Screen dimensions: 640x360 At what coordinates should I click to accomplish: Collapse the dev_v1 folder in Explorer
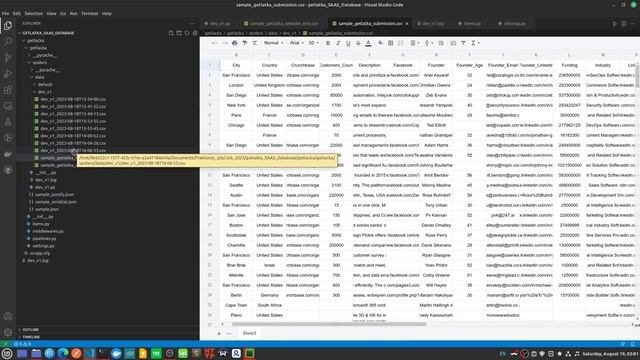pyautogui.click(x=44, y=92)
